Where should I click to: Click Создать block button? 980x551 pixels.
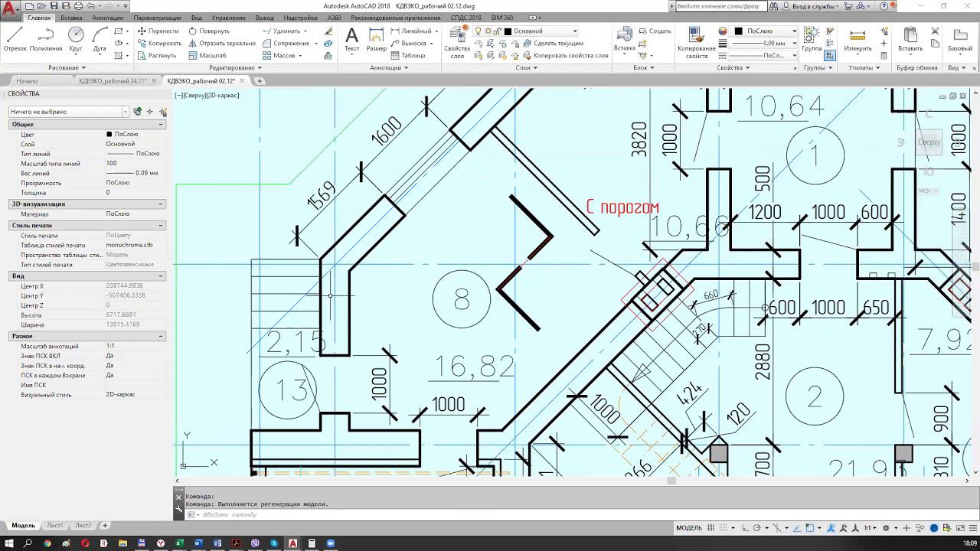(x=655, y=31)
